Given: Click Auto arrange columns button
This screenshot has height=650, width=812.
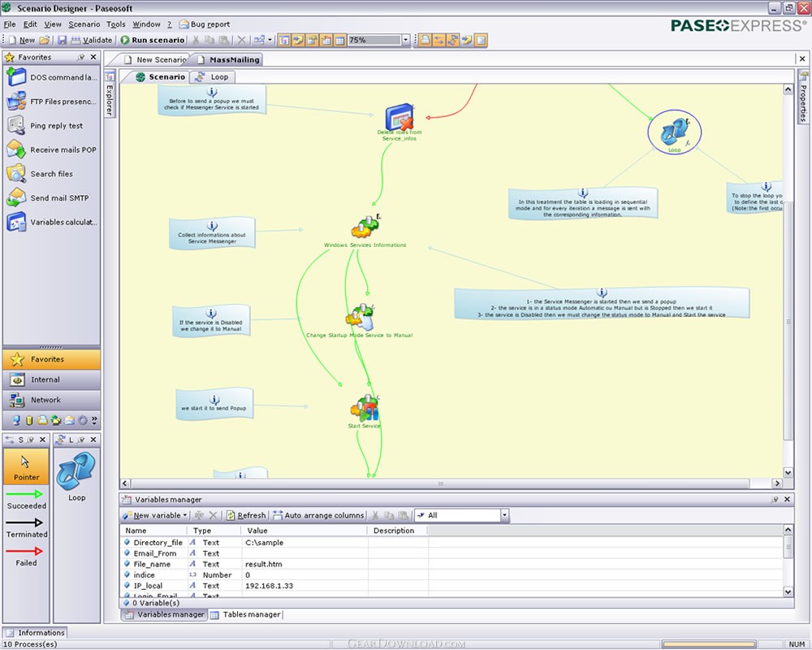Looking at the screenshot, I should (x=318, y=515).
